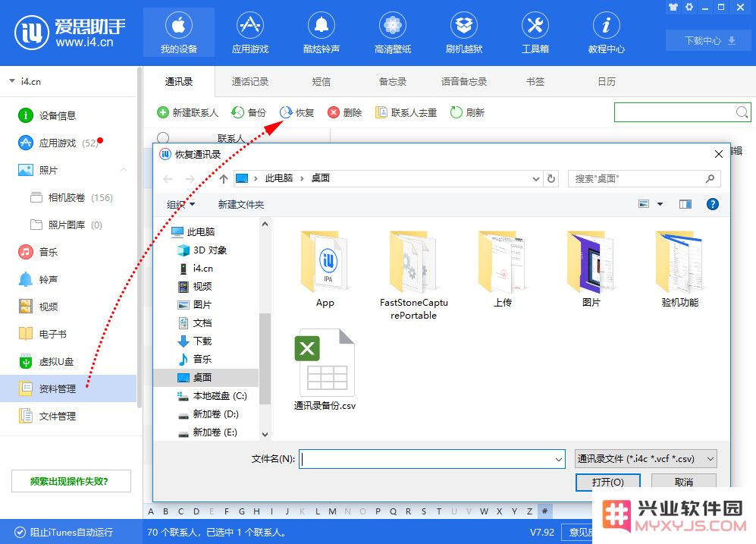The width and height of the screenshot is (756, 544).
Task: Click the 取消 button
Action: click(x=683, y=482)
